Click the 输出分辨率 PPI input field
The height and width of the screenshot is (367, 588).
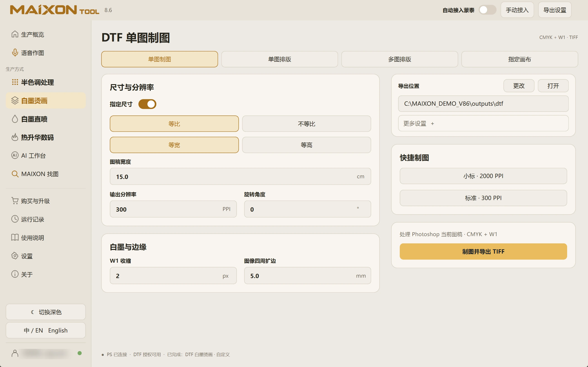(x=173, y=209)
